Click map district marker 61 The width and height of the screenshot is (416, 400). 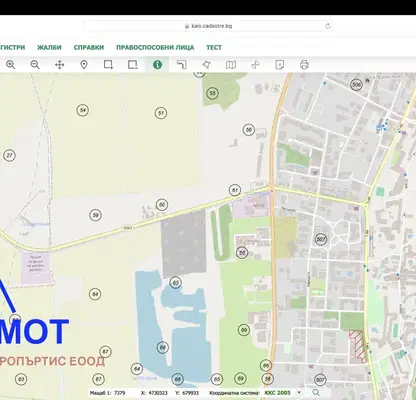[235, 190]
